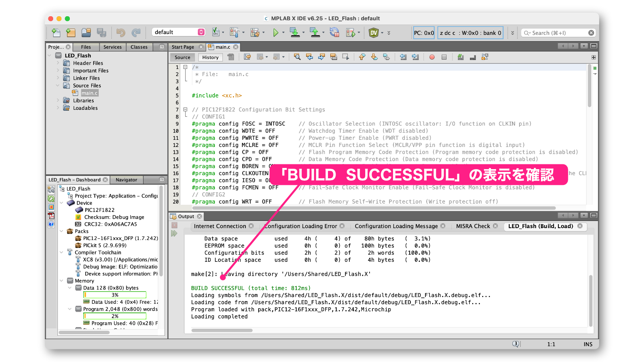
Task: Click the PC: 0x0 program counter box
Action: pyautogui.click(x=424, y=33)
